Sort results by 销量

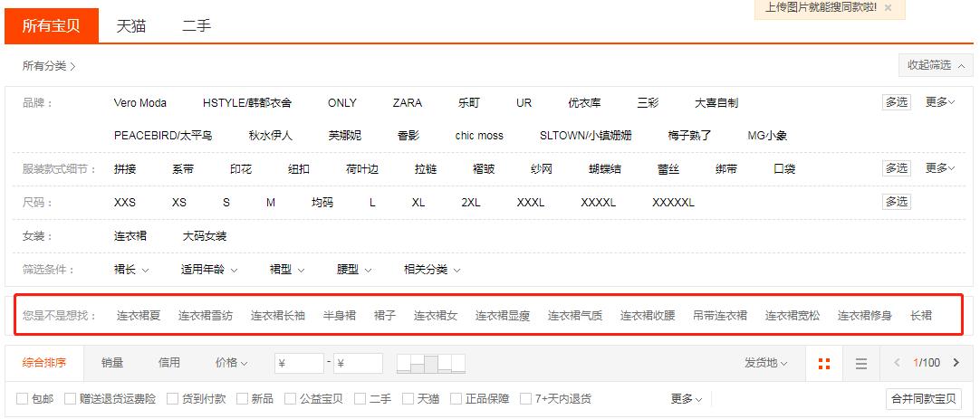112,363
